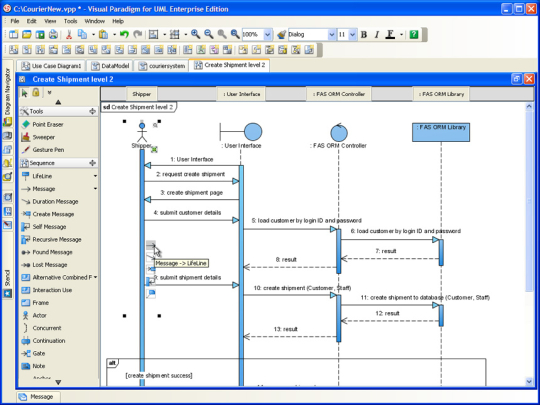Screen dimensions: 540x405
Task: Toggle Italic formatting
Action: pyautogui.click(x=377, y=34)
